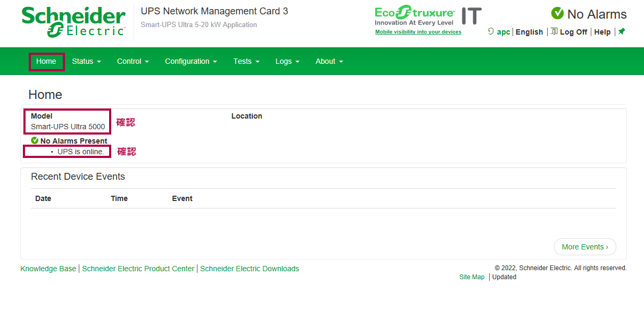Click the Event column header

(x=182, y=198)
